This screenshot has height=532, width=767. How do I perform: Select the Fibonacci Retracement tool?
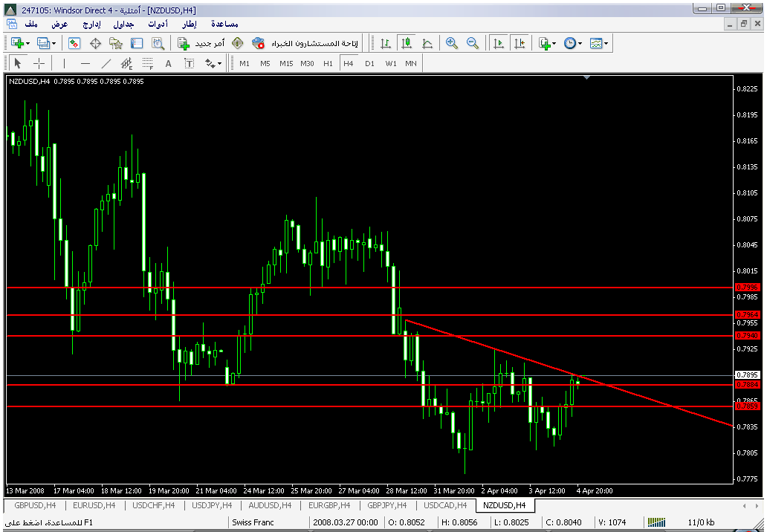[148, 63]
